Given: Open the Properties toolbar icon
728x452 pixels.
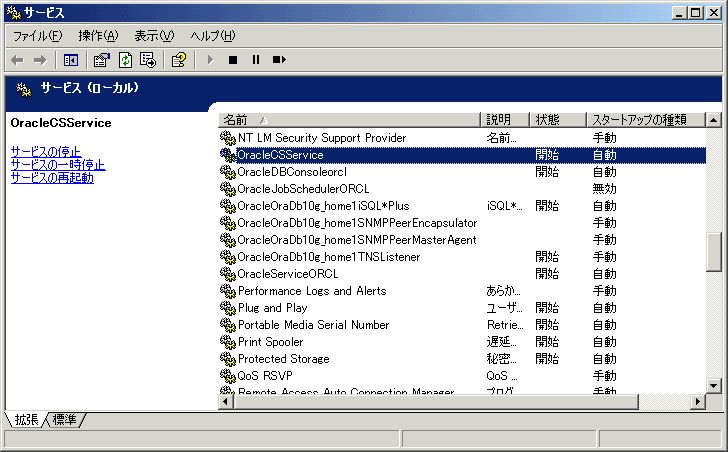Looking at the screenshot, I should [x=101, y=60].
